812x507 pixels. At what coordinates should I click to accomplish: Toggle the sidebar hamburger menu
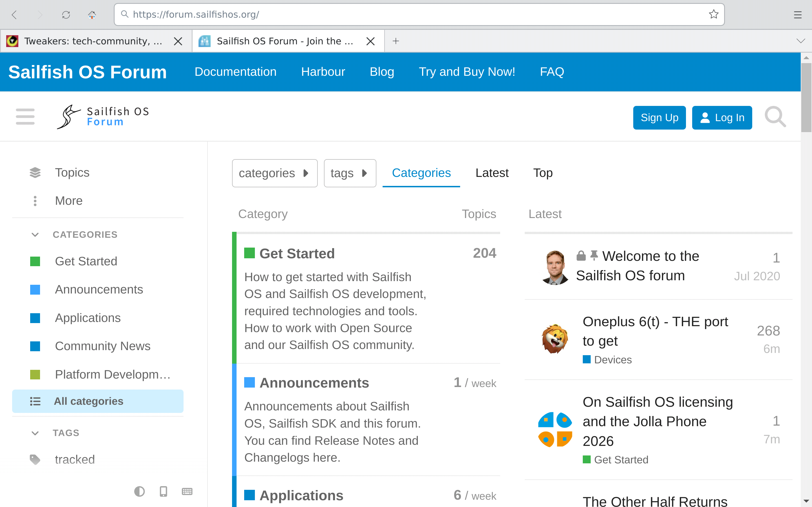25,116
